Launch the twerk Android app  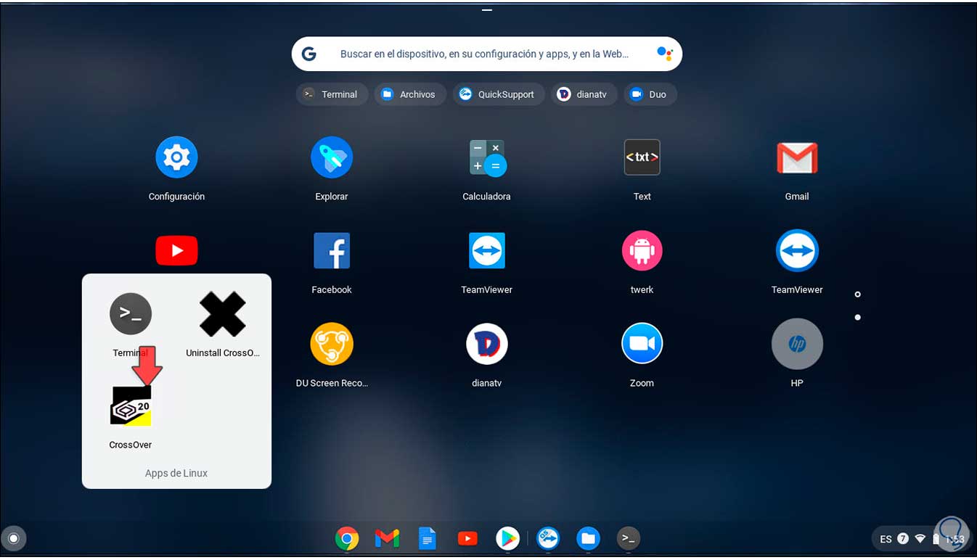[642, 251]
